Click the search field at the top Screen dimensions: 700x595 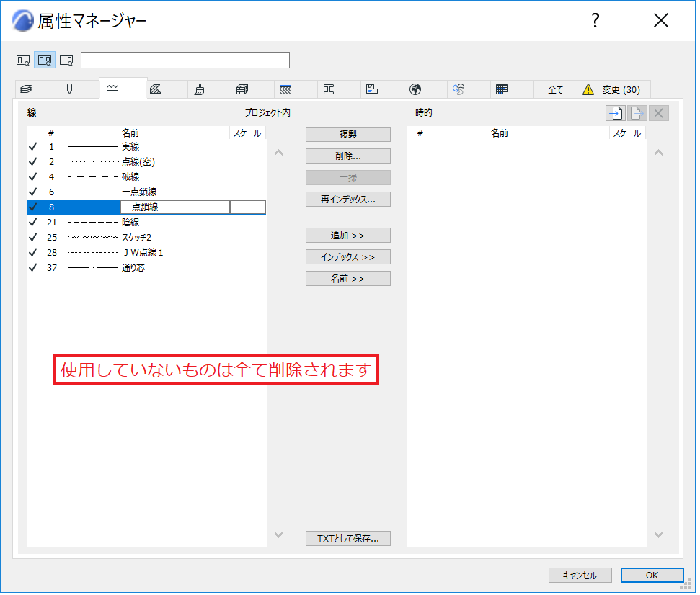click(x=185, y=61)
